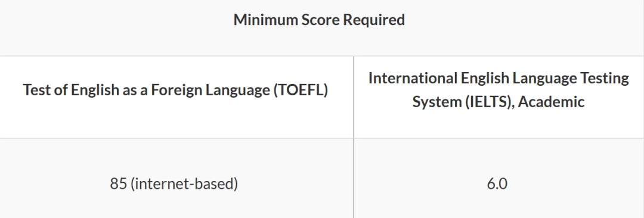Click the "85 (internet-based)" score cell
This screenshot has width=644, height=218.
(x=177, y=178)
